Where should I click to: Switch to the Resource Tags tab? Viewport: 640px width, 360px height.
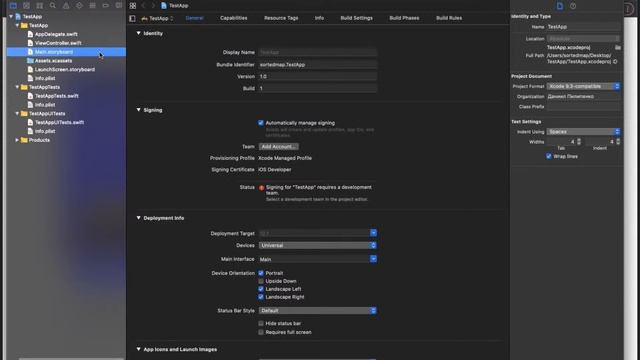pyautogui.click(x=281, y=18)
